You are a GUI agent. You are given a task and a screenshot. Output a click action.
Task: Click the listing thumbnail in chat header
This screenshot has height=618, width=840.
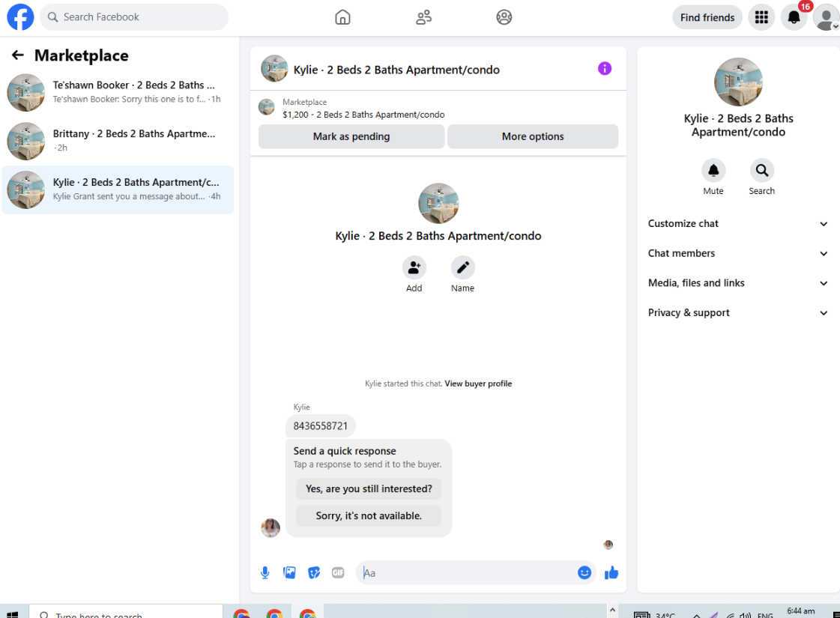[274, 69]
